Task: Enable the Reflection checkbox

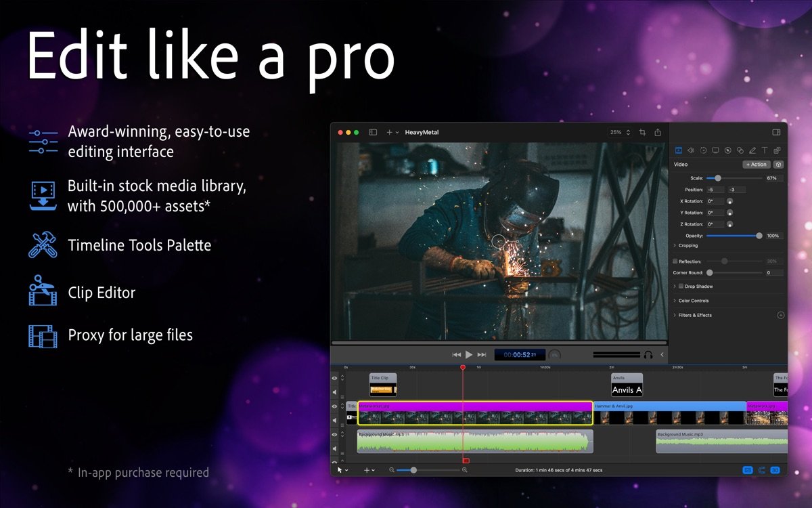Action: pyautogui.click(x=675, y=261)
